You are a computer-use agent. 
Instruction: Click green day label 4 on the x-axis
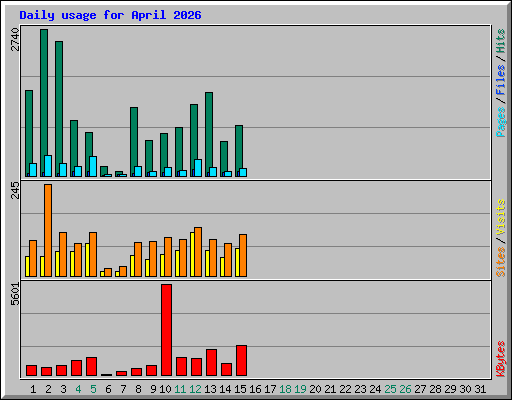click(78, 389)
